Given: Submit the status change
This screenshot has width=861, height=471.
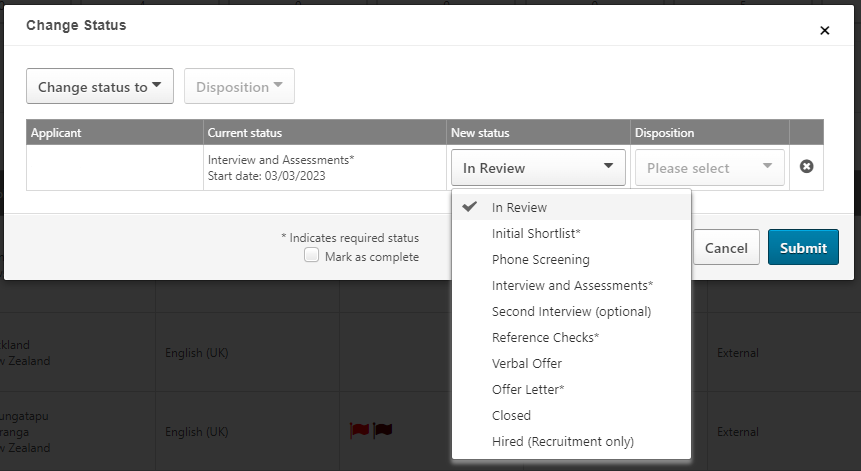Looking at the screenshot, I should coord(803,248).
